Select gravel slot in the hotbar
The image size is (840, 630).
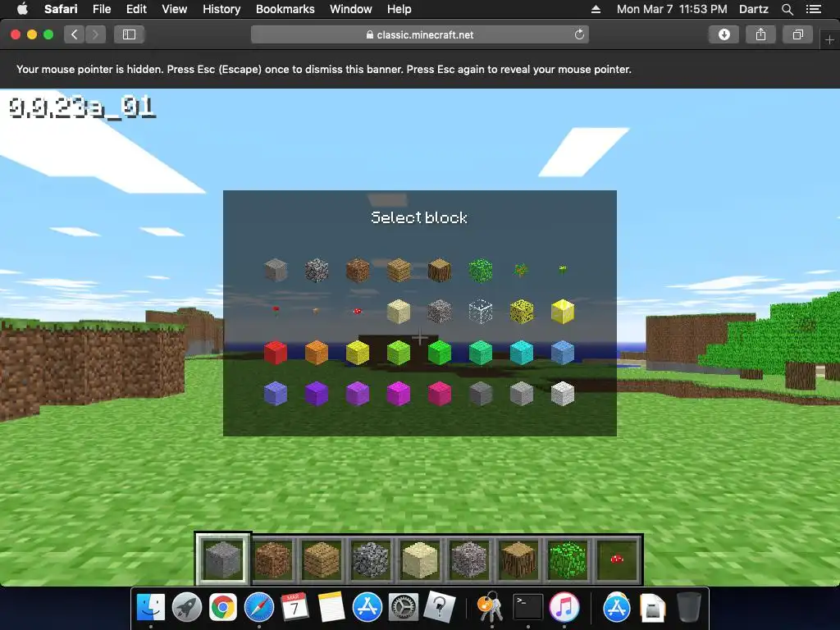(469, 559)
